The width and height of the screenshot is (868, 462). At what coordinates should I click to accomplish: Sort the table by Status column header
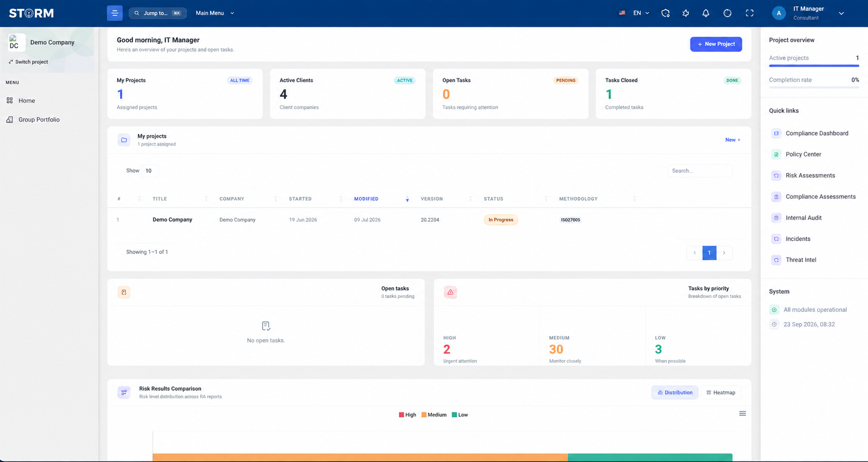pyautogui.click(x=516, y=199)
